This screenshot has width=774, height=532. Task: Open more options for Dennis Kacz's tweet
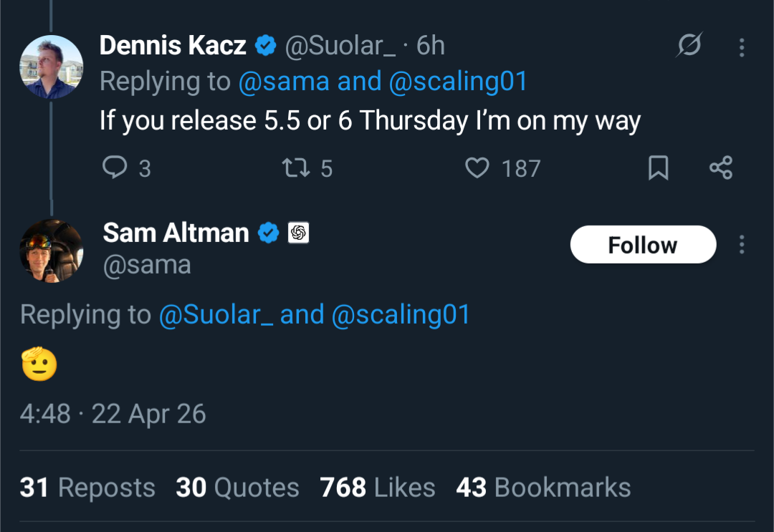742,47
